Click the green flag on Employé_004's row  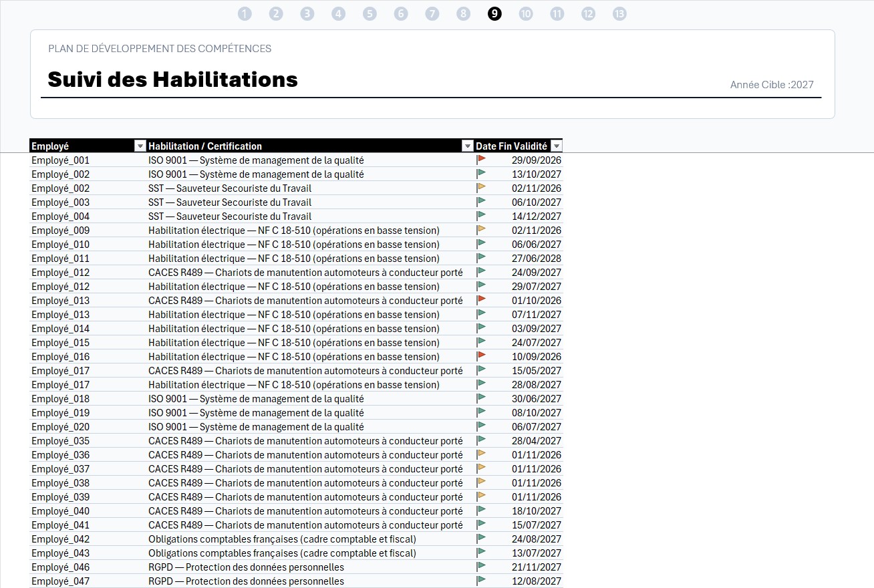click(481, 216)
